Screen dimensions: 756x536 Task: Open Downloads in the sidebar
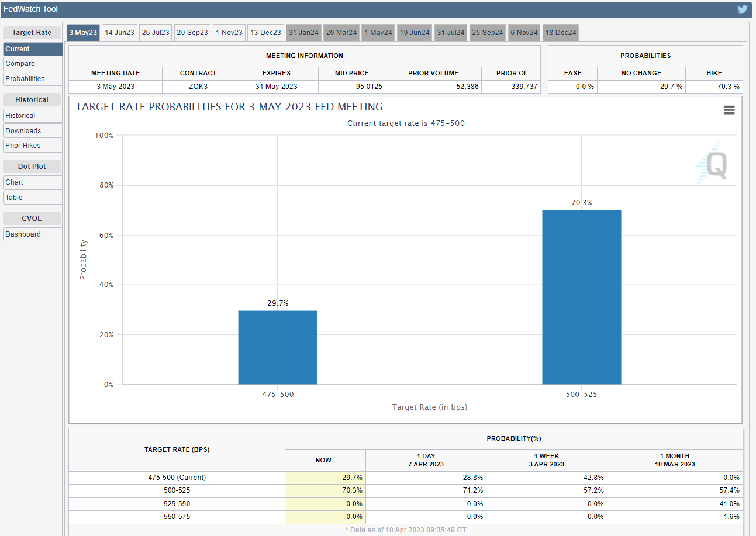tap(32, 131)
